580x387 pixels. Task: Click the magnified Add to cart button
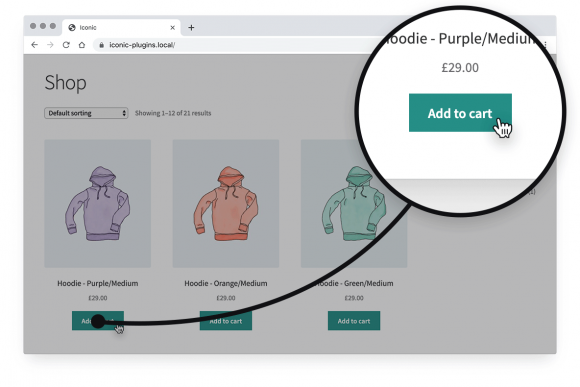(x=460, y=113)
